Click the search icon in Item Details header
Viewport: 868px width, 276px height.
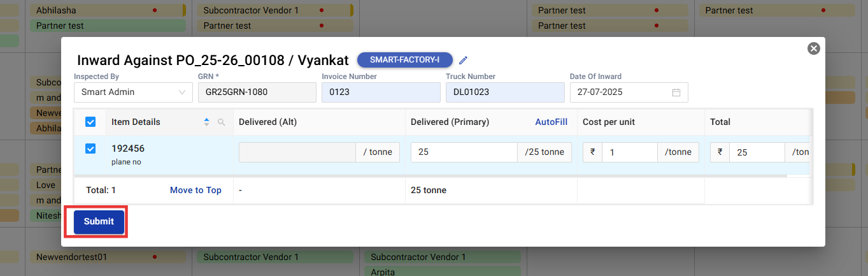click(x=222, y=122)
